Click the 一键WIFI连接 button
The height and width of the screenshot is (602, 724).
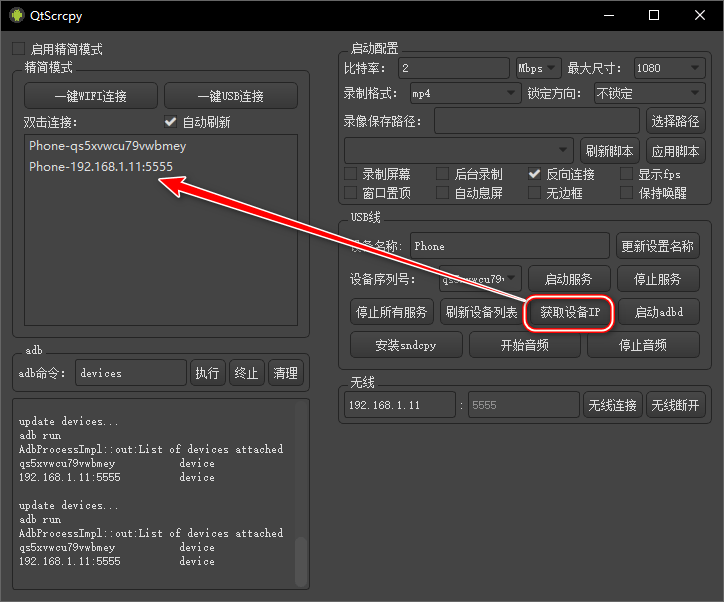[91, 96]
